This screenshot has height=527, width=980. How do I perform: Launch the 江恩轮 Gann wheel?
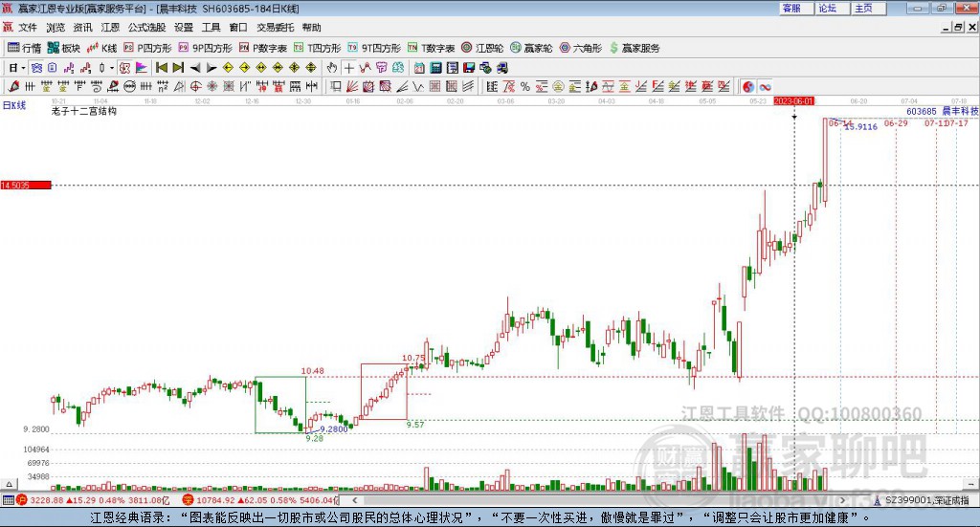(482, 48)
